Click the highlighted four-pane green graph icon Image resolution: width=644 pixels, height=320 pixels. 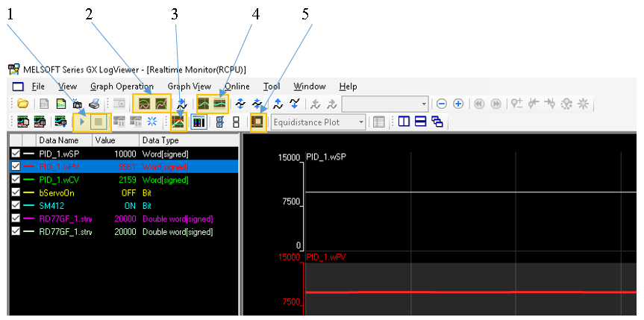204,104
